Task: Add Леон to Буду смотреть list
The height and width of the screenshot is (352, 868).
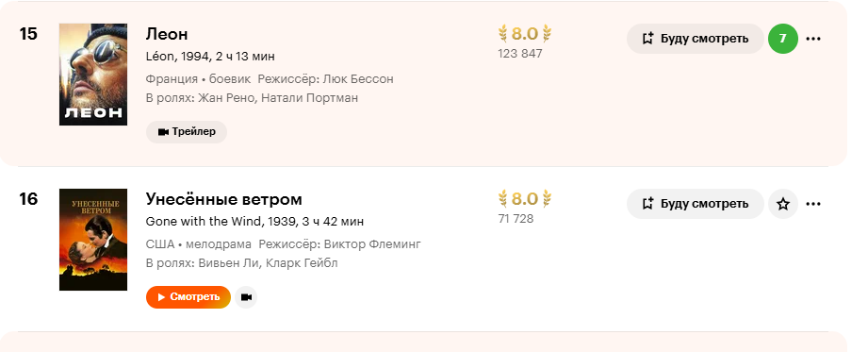Action: 696,39
